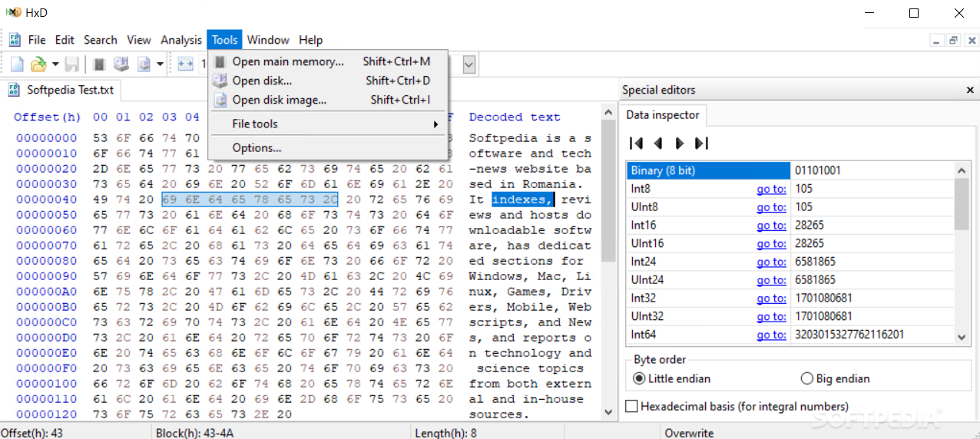The width and height of the screenshot is (980, 439).
Task: Open the toolbar combo box dropdown arrow
Action: pos(468,64)
